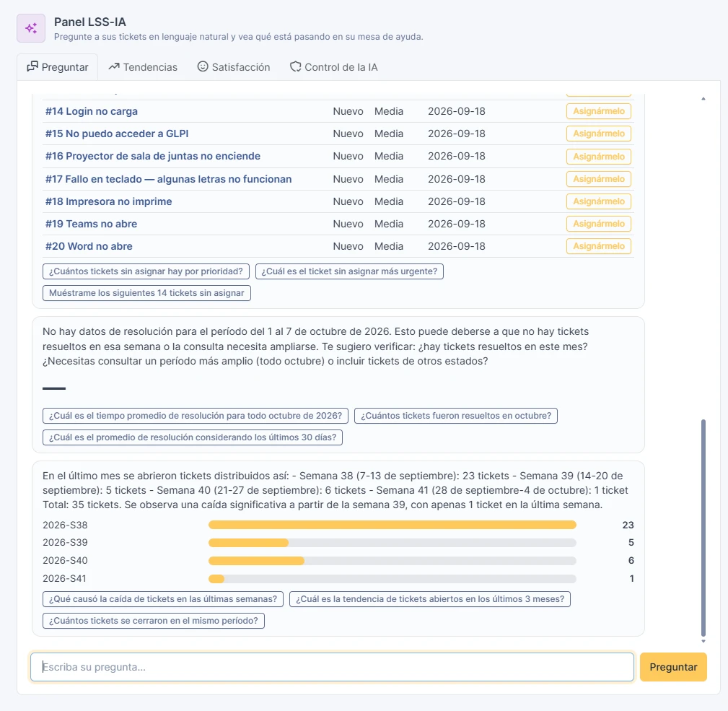Click the scrollbar up arrow
The image size is (728, 711).
(x=703, y=98)
